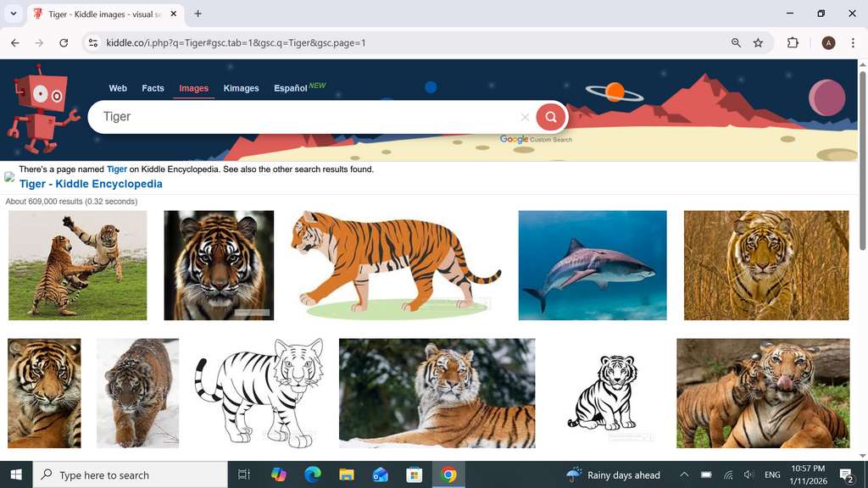
Task: Open the browser zoom magnifier icon
Action: 736,42
